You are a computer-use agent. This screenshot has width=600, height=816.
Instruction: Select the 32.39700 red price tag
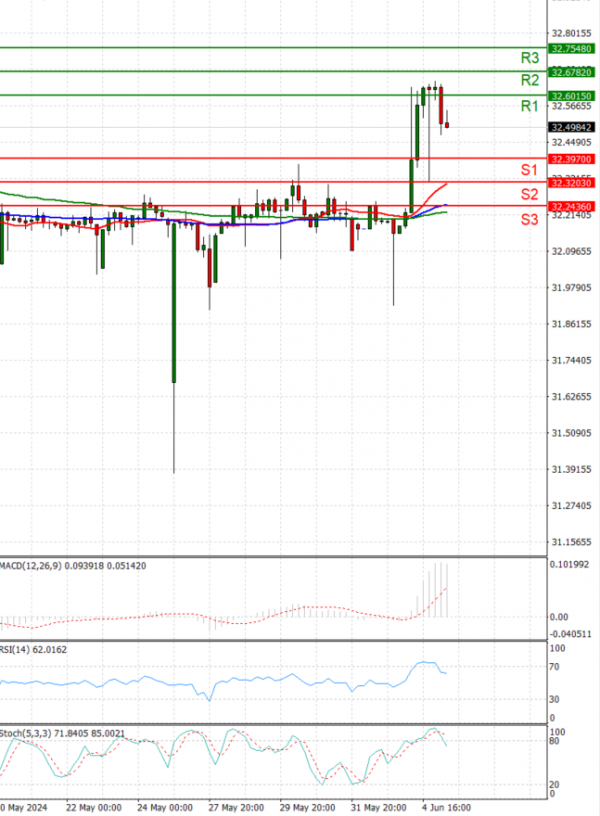(573, 158)
